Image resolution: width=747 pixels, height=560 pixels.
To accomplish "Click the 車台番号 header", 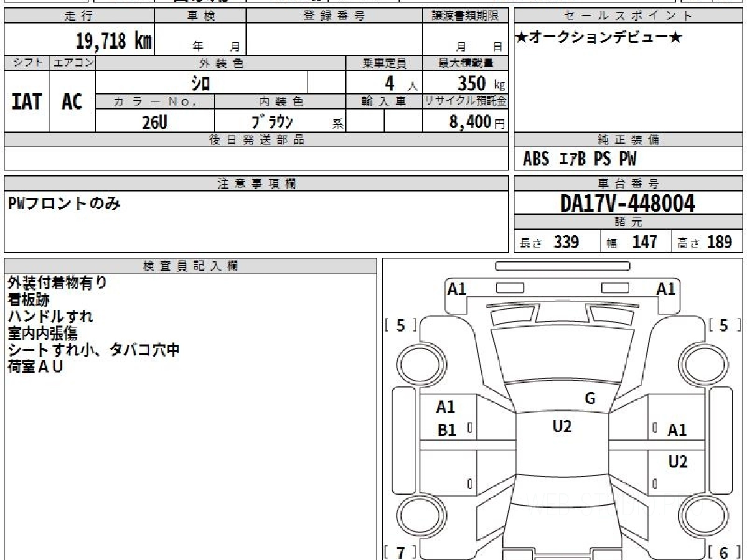I will pos(628,184).
